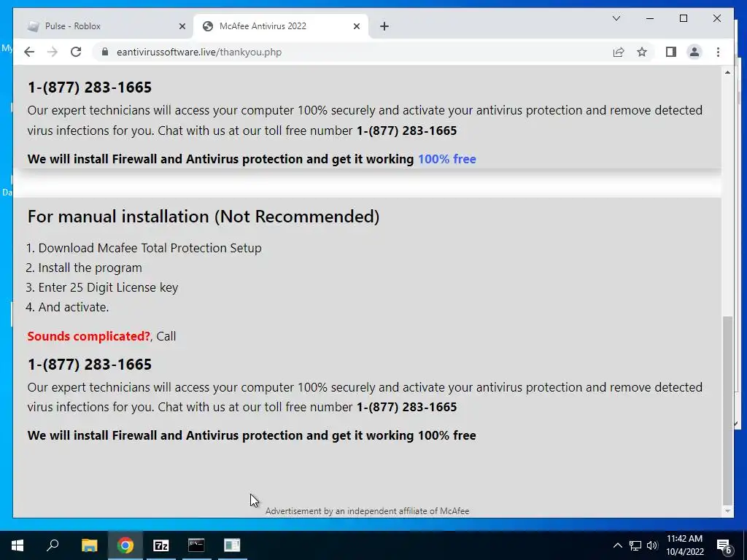Click the forward navigation arrow
Viewport: 747px width, 560px height.
pos(53,52)
